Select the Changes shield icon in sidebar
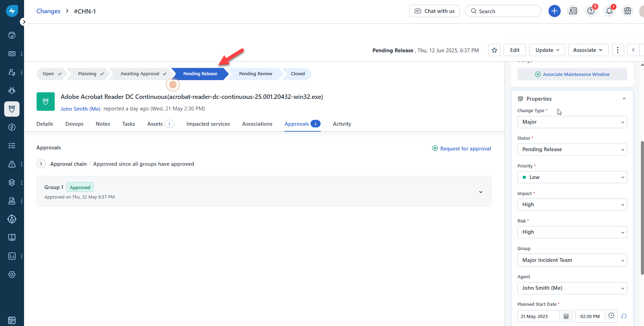 [x=12, y=109]
